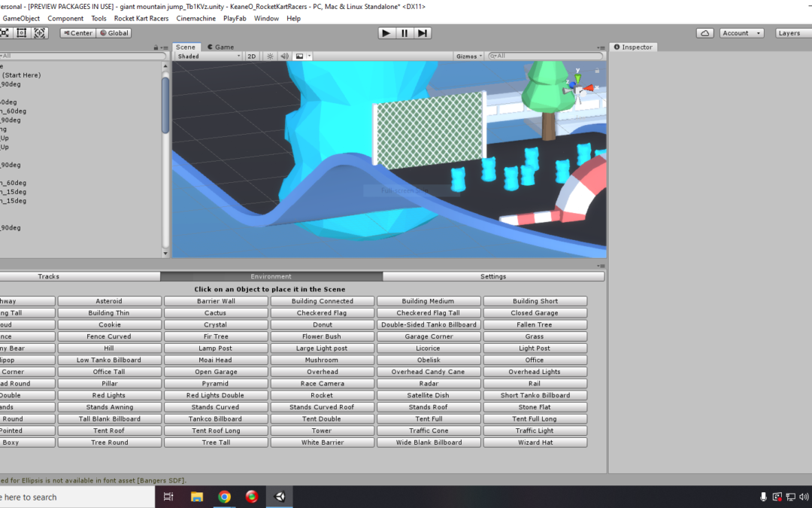The image size is (812, 508).
Task: Click the Satellite Dish button
Action: click(x=429, y=395)
